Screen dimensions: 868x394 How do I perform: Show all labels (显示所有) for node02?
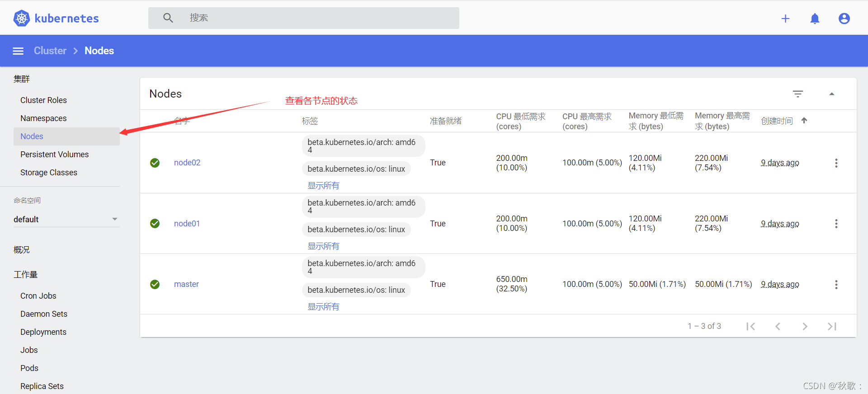[323, 186]
